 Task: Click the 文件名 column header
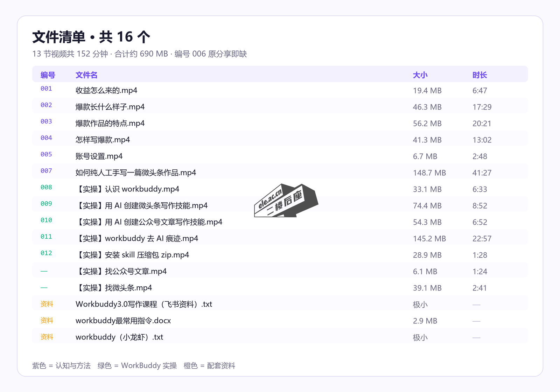[86, 75]
